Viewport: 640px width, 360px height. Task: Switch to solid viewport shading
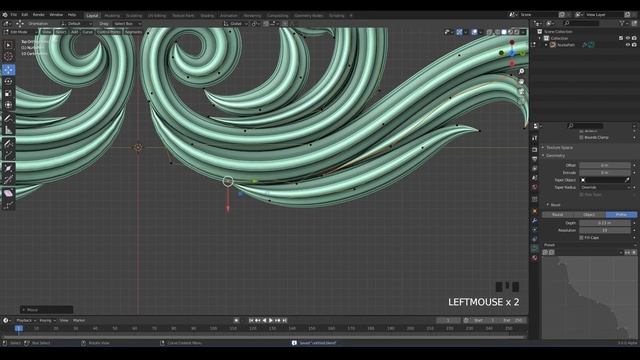click(x=504, y=32)
